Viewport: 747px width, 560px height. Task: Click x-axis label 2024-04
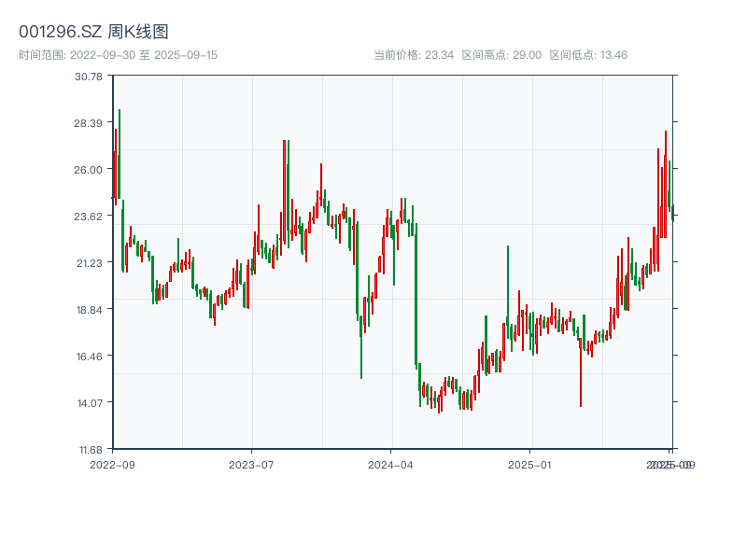(x=390, y=465)
